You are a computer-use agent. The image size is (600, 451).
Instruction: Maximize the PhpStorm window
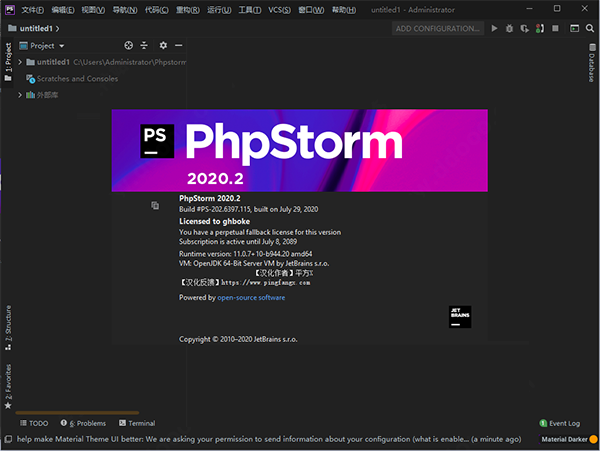pyautogui.click(x=557, y=9)
